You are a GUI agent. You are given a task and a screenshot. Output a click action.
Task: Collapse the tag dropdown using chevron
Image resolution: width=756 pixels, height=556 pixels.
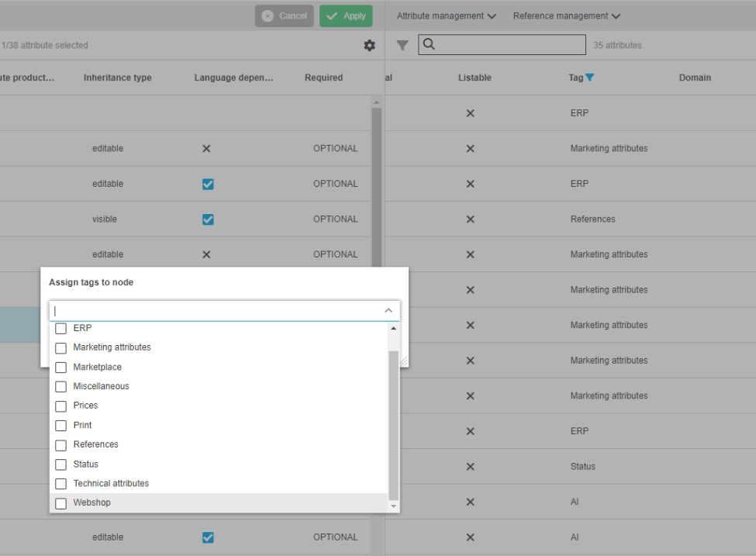pos(388,311)
